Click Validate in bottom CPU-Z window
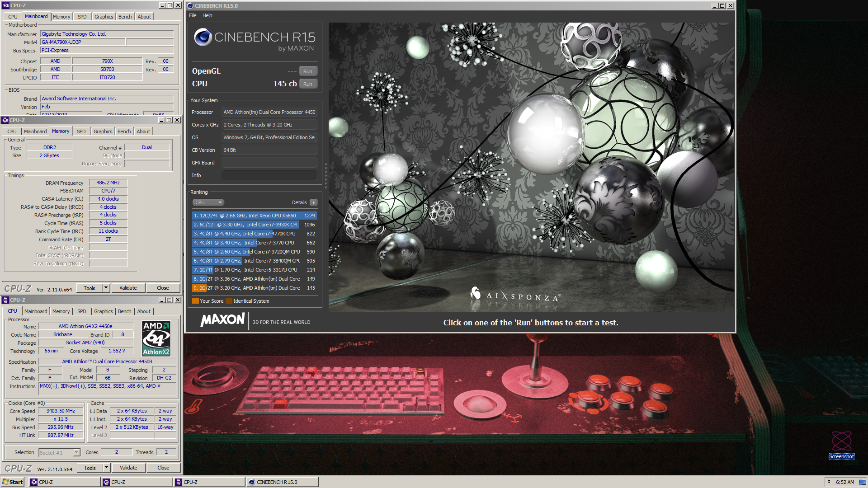The image size is (868, 488). pos(128,468)
